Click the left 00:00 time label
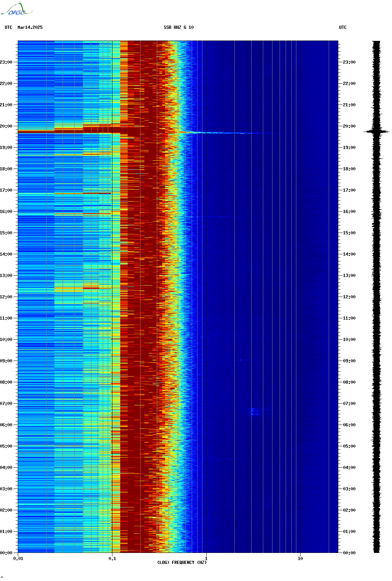The height and width of the screenshot is (581, 392). [6, 553]
